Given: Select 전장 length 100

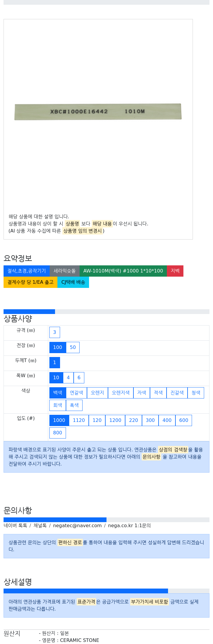Looking at the screenshot, I should (x=58, y=347).
